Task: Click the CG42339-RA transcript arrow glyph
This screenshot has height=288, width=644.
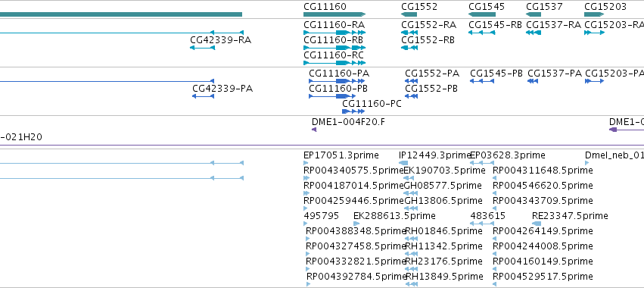Action: [x=202, y=48]
